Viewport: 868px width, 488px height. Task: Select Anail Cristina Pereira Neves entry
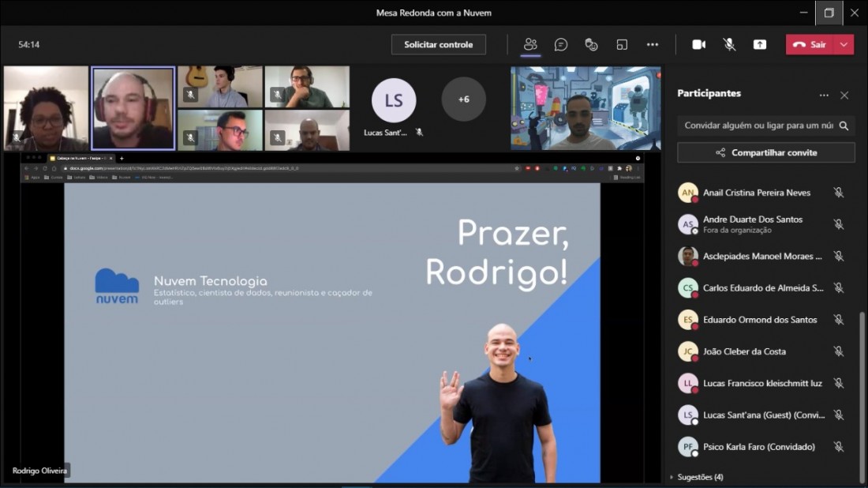click(756, 193)
